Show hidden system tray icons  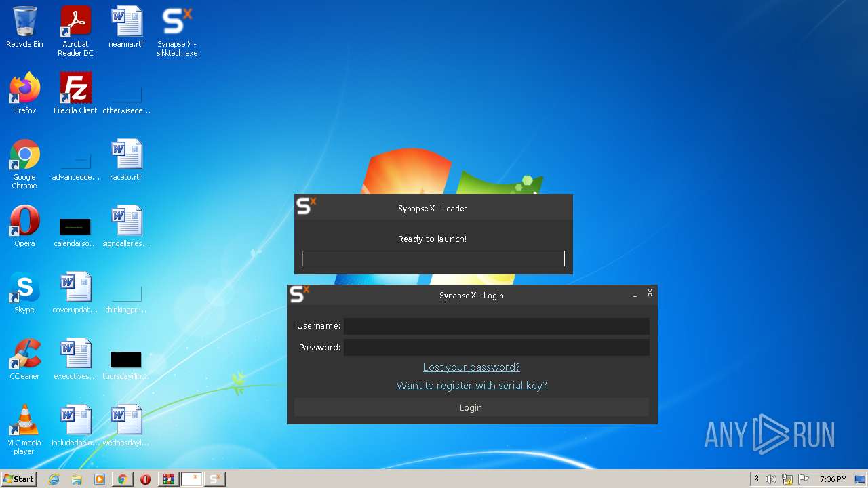click(x=756, y=479)
